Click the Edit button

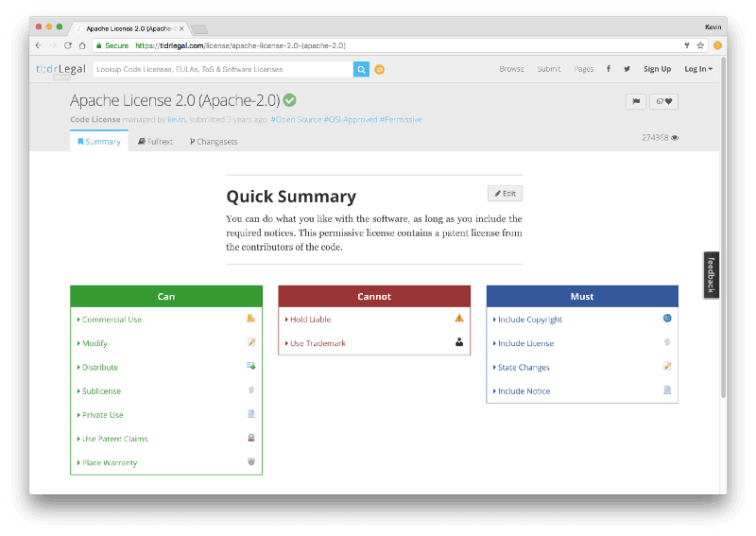click(x=505, y=193)
